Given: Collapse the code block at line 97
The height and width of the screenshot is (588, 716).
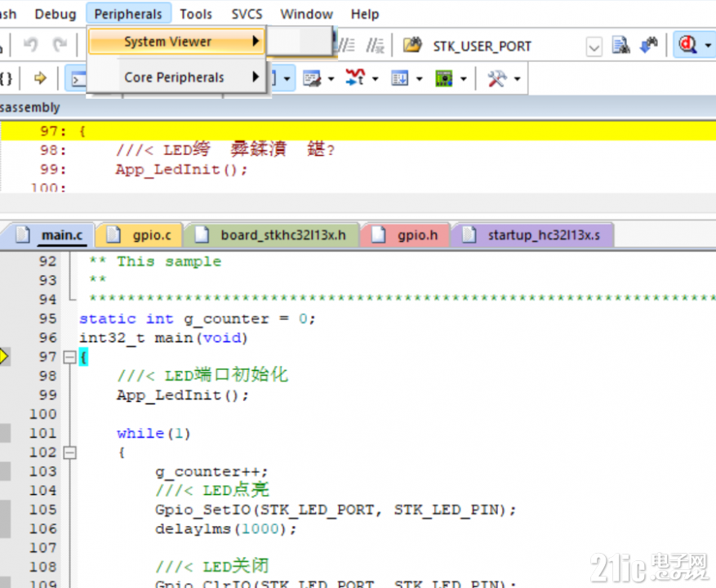Looking at the screenshot, I should point(69,357).
